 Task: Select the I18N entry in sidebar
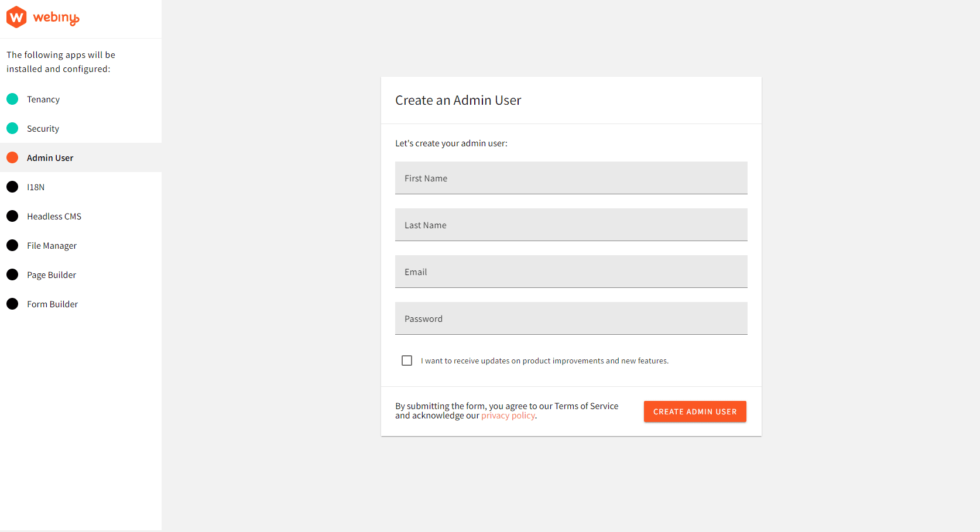click(35, 187)
